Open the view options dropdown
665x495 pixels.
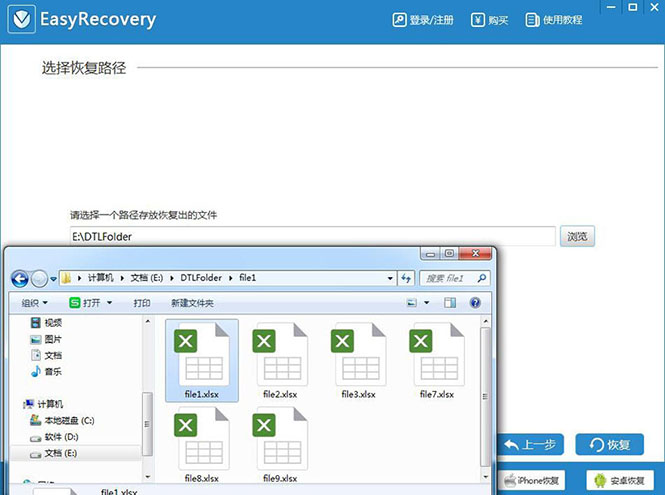(426, 303)
